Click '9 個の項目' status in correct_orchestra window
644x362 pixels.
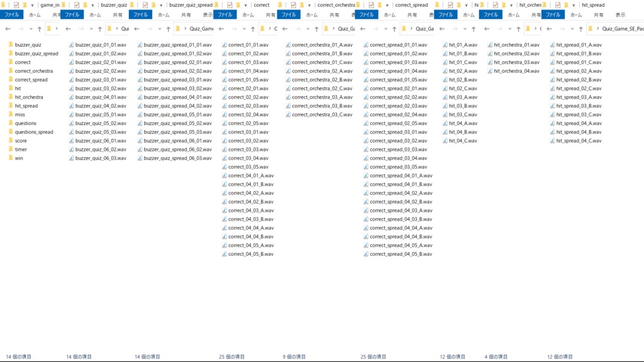pyautogui.click(x=294, y=357)
